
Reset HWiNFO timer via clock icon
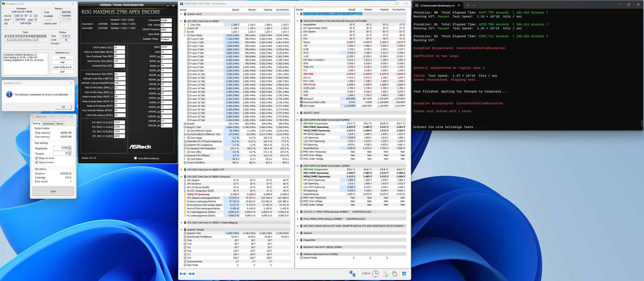click(376, 274)
